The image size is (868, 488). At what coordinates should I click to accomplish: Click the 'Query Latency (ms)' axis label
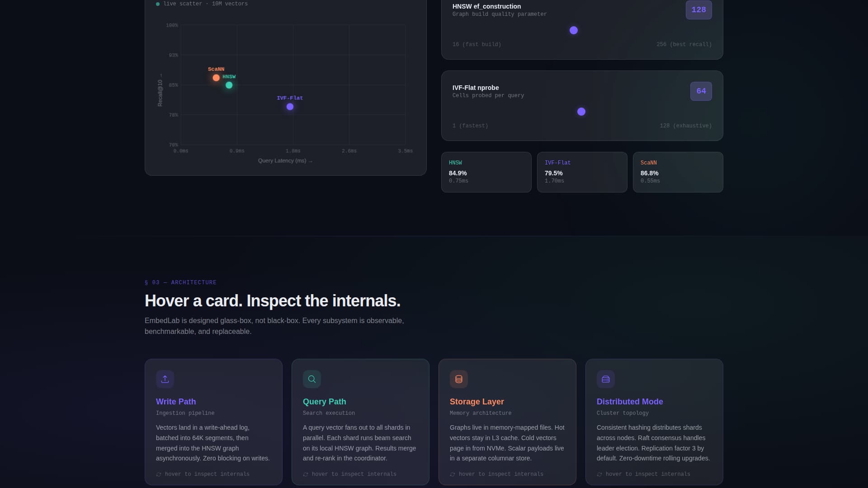tap(285, 161)
